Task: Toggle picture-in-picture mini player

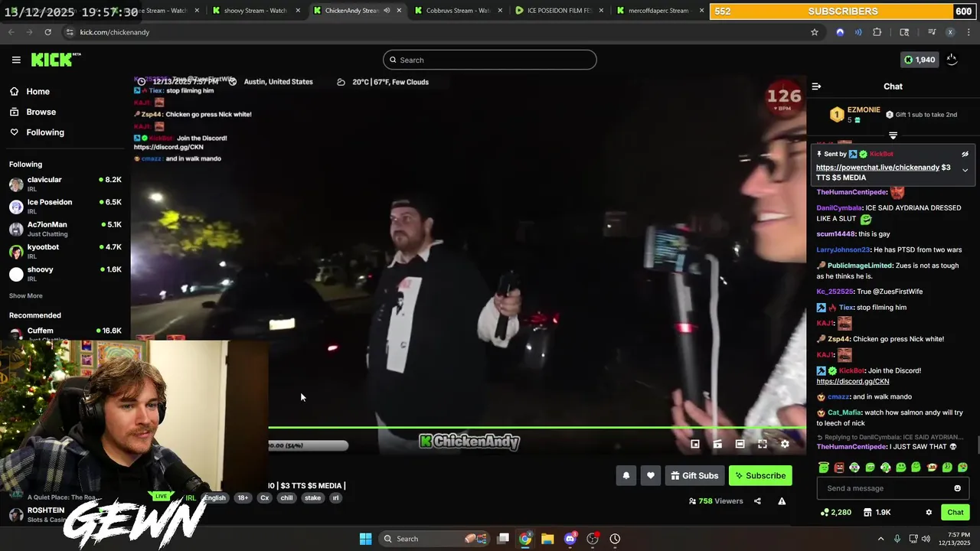Action: [x=695, y=444]
